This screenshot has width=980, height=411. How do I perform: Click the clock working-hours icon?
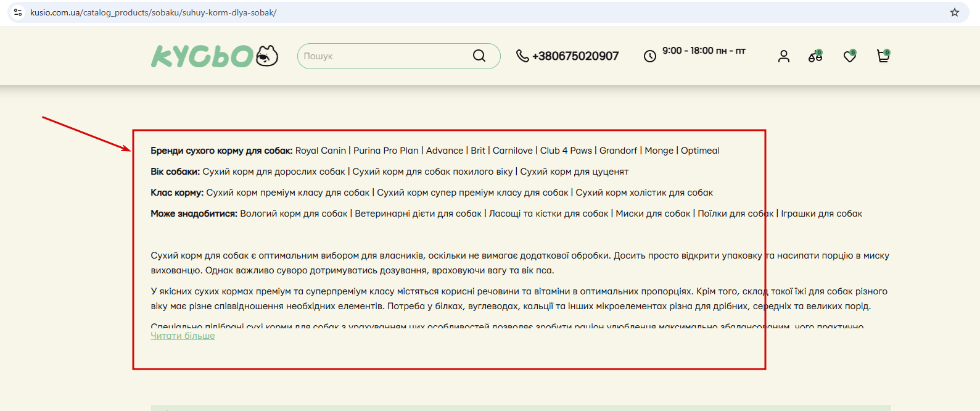(x=650, y=56)
